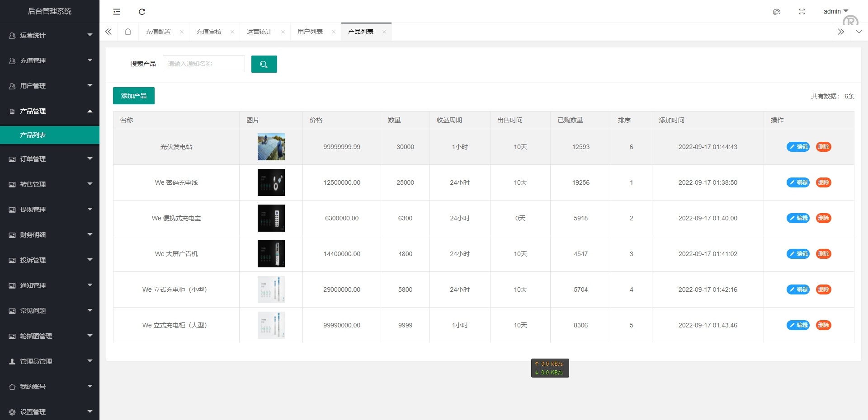The height and width of the screenshot is (420, 868).
Task: Collapse the 产品管理 sidebar menu
Action: pos(50,111)
